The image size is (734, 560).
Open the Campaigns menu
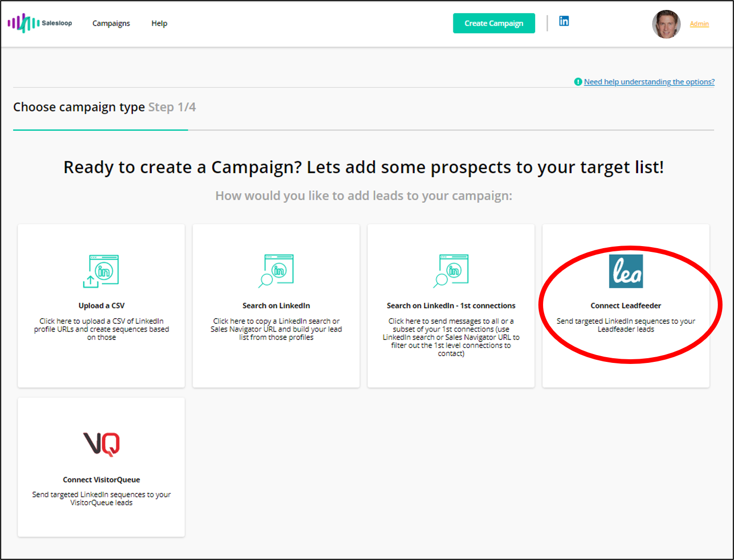pyautogui.click(x=111, y=23)
